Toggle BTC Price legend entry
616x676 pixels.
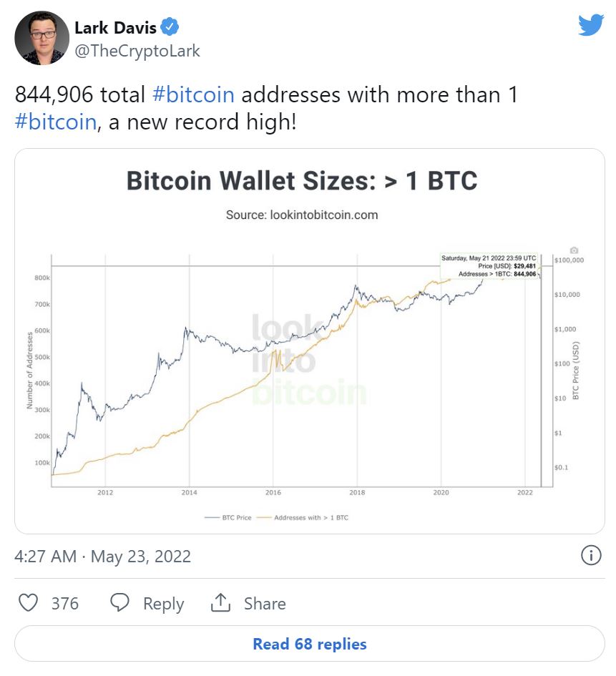[x=228, y=517]
